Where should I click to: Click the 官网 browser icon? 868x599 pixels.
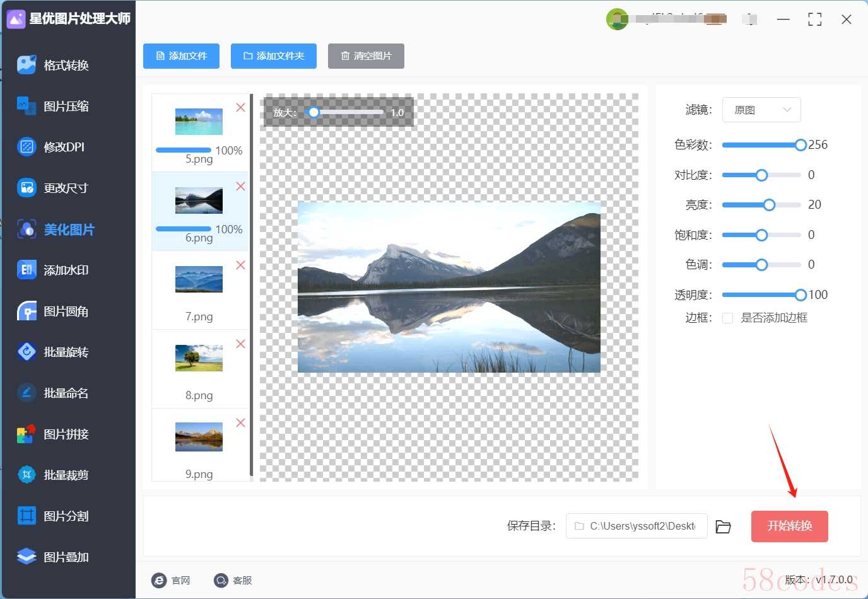pos(159,581)
